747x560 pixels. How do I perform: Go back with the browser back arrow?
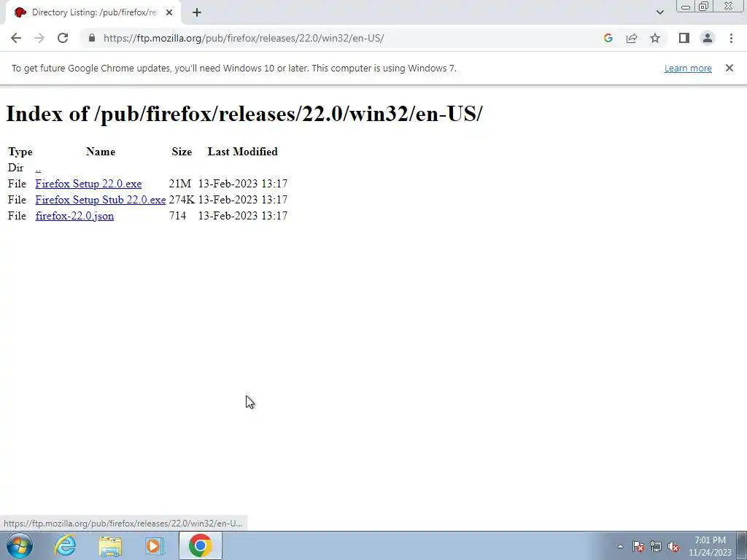pos(16,38)
